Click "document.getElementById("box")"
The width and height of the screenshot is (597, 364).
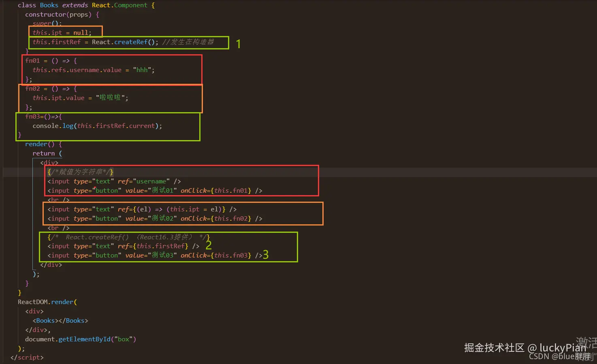coord(81,339)
